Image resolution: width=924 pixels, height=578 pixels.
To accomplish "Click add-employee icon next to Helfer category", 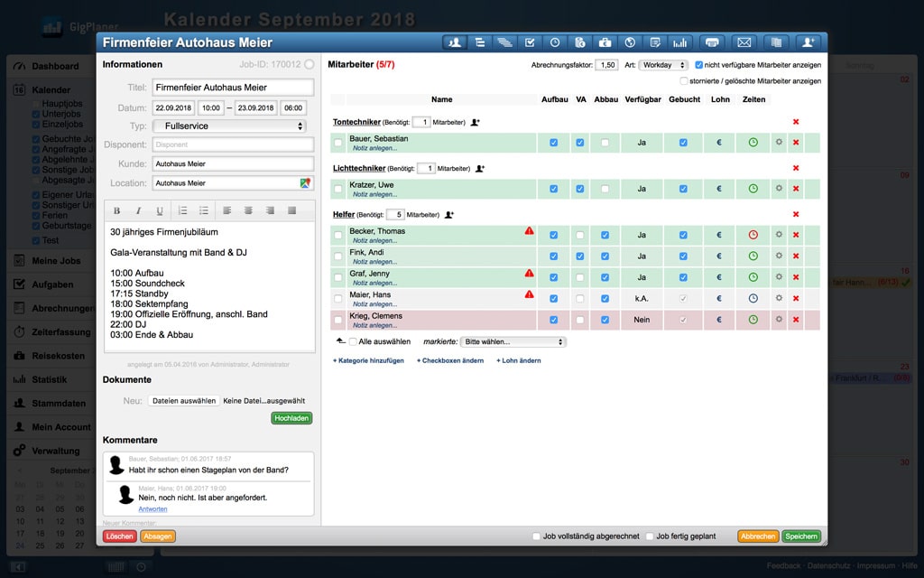I will pos(448,215).
